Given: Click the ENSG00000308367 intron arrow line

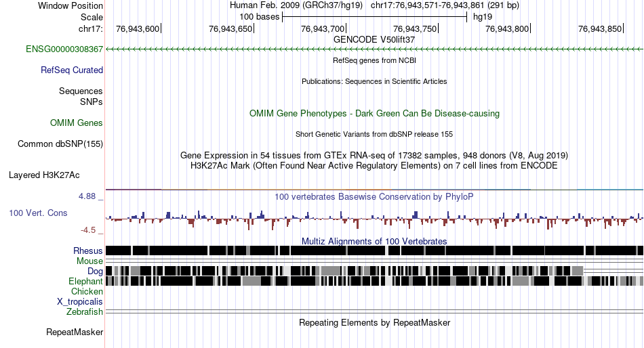Looking at the screenshot, I should pos(375,49).
